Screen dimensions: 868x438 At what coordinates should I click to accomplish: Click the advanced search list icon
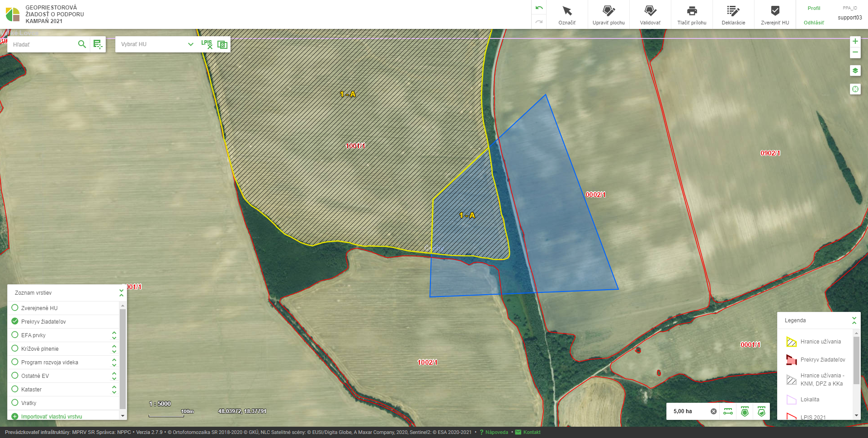[x=98, y=44]
